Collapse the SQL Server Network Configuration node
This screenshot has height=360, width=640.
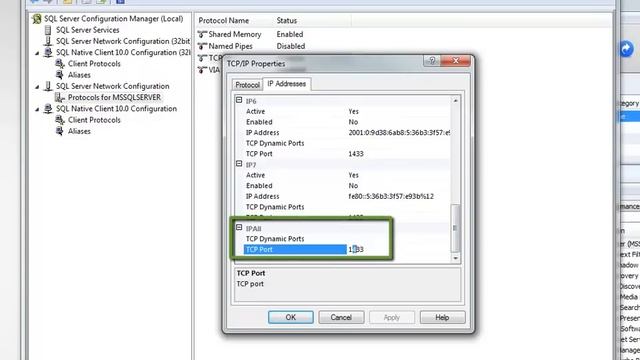(x=37, y=87)
